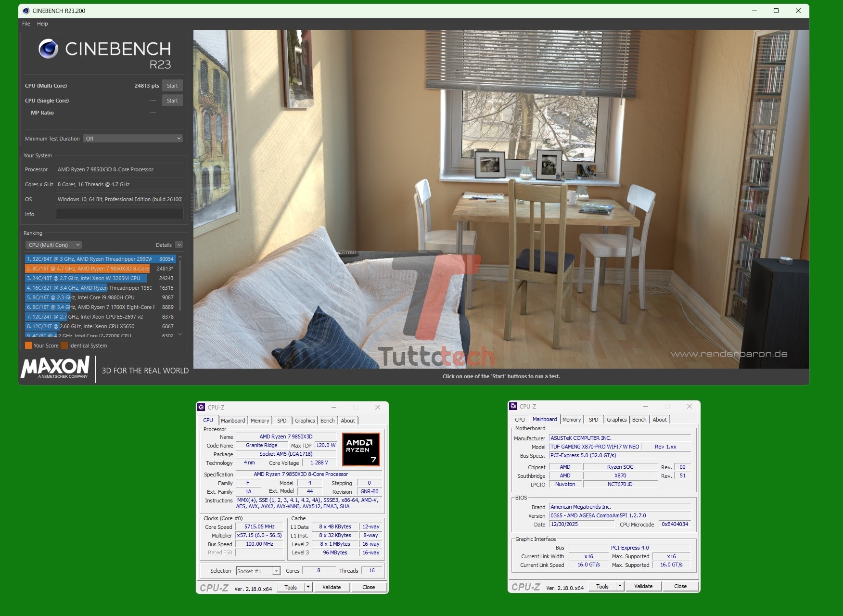Start the CPU Multi Core benchmark
The image size is (843, 616).
172,85
